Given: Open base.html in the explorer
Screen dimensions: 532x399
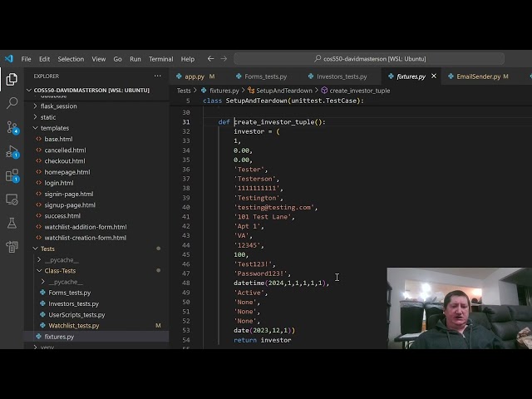Looking at the screenshot, I should [x=58, y=139].
